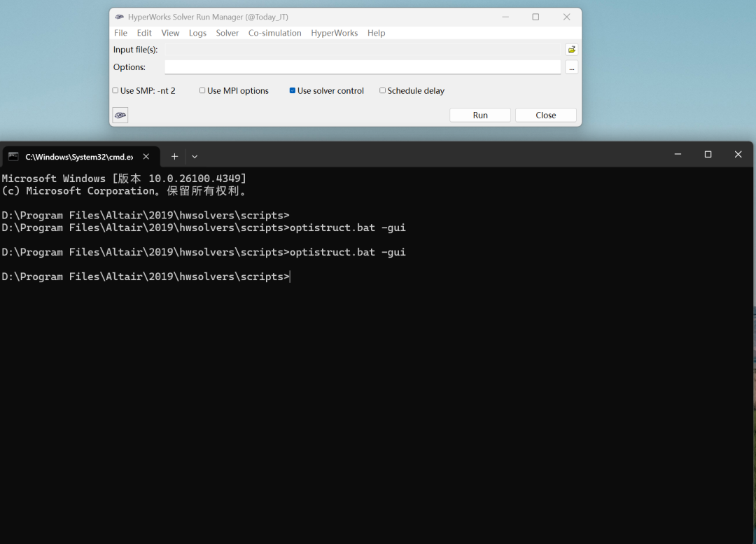Click the HyperWorks logo icon bottom-left of Run Manager
The width and height of the screenshot is (756, 544).
click(x=120, y=115)
